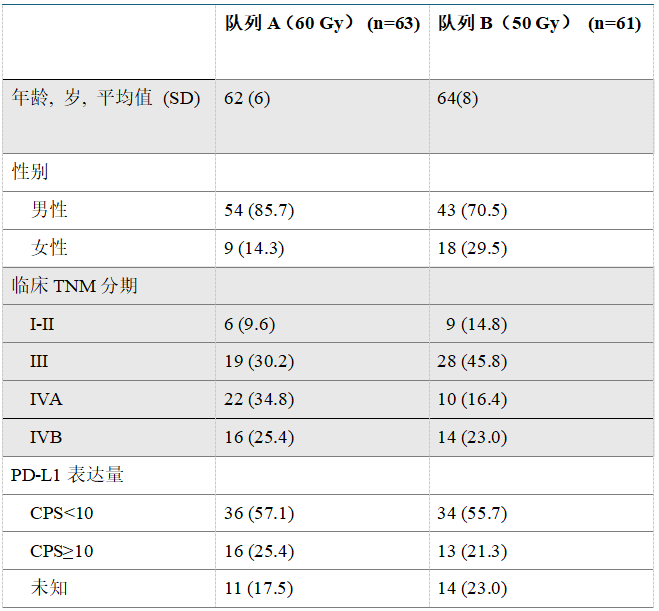Select the IVA stage row label
Viewport: 659px width, 611px height.
click(46, 399)
